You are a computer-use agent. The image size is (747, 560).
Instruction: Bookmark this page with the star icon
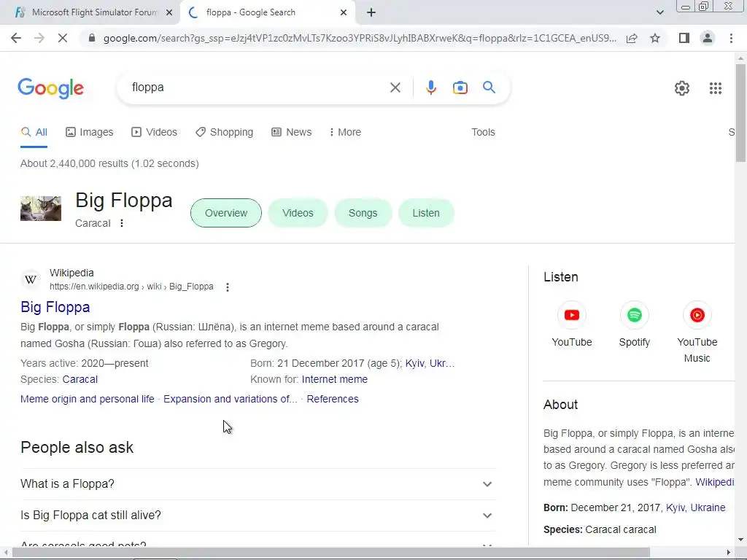tap(655, 38)
